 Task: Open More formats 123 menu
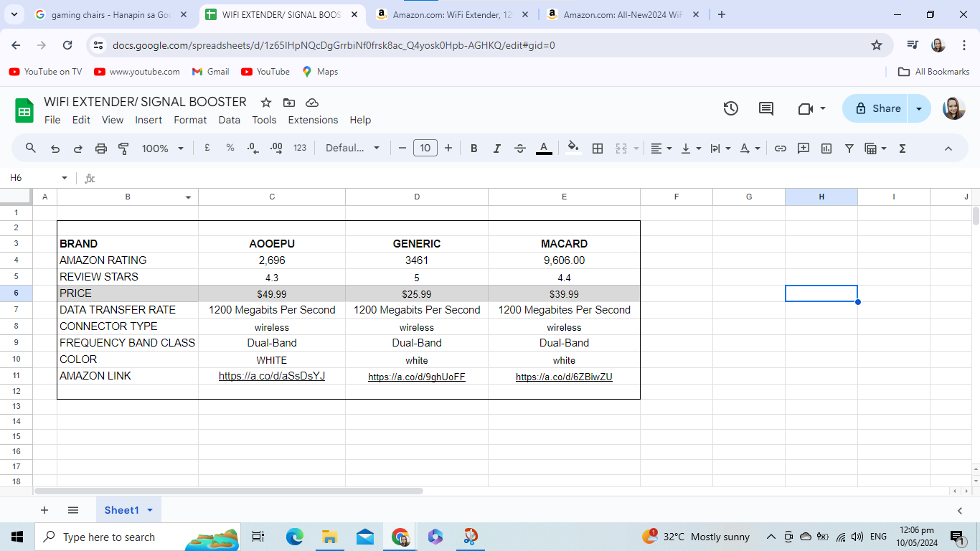pyautogui.click(x=300, y=149)
